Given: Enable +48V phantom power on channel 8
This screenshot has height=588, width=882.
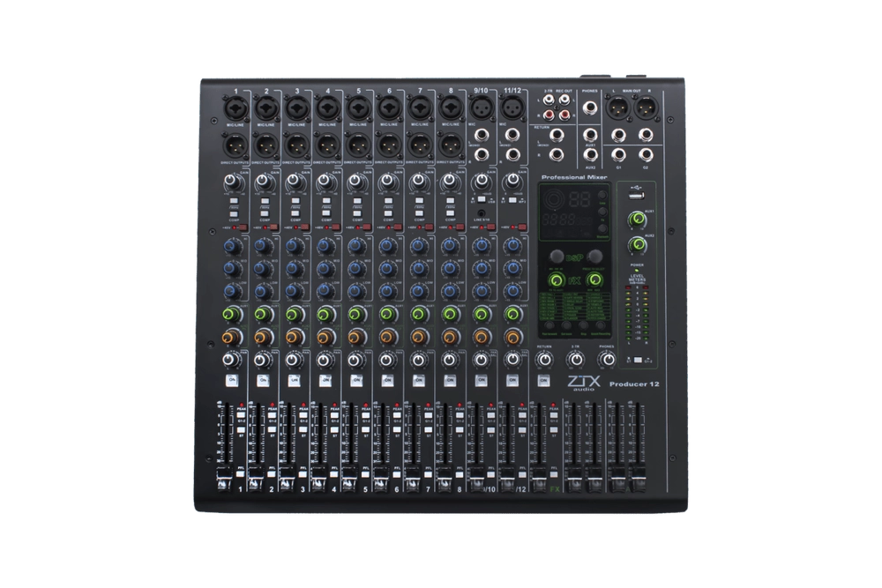Looking at the screenshot, I should [x=460, y=227].
